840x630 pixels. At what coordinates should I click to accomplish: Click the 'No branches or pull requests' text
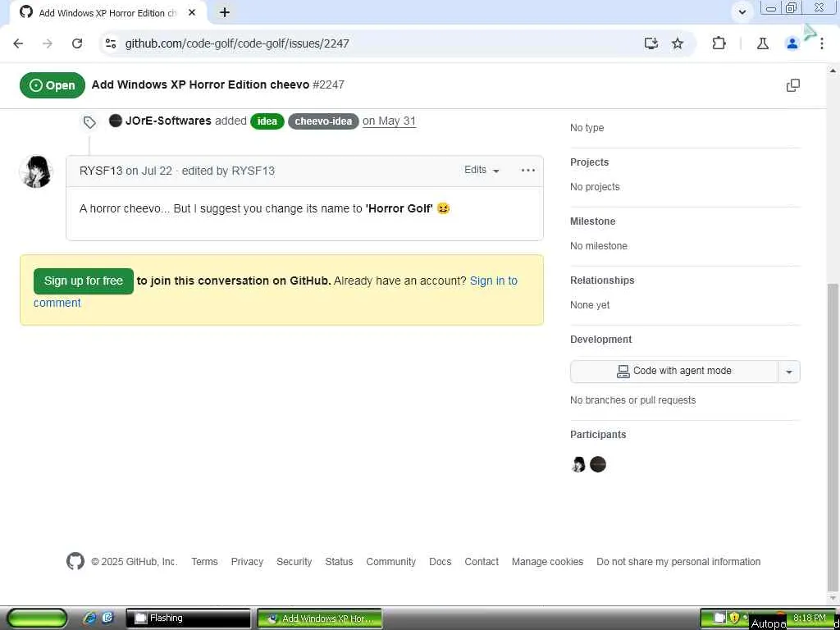[x=632, y=400]
